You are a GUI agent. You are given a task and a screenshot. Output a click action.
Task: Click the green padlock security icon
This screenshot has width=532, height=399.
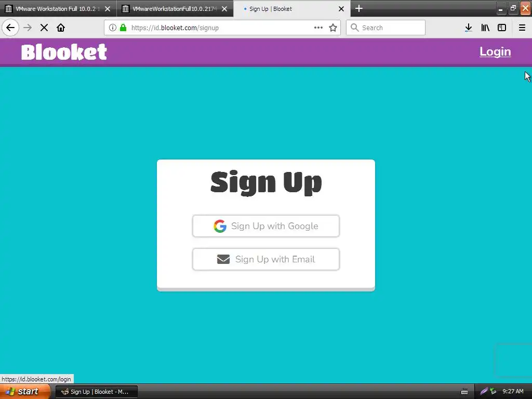tap(123, 28)
